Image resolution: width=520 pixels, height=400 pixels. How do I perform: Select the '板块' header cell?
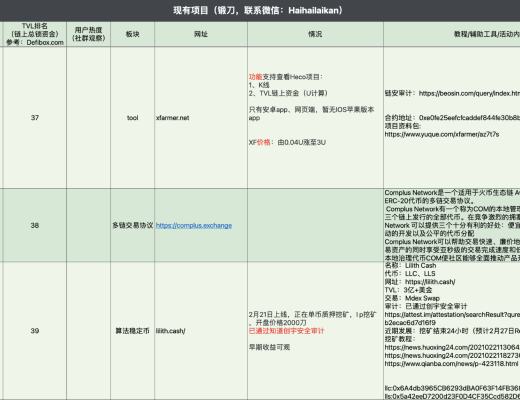pyautogui.click(x=132, y=34)
